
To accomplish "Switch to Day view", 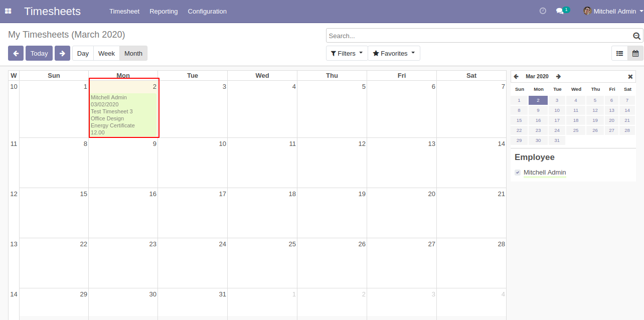I will (x=83, y=53).
